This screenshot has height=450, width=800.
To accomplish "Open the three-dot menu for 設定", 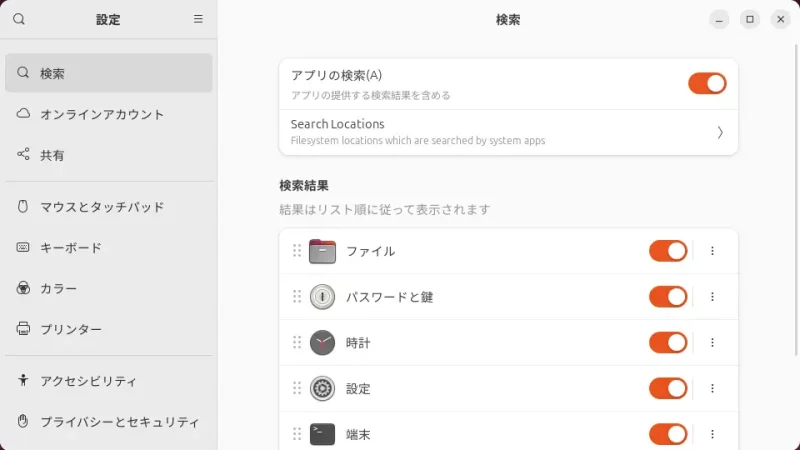I will pos(712,388).
